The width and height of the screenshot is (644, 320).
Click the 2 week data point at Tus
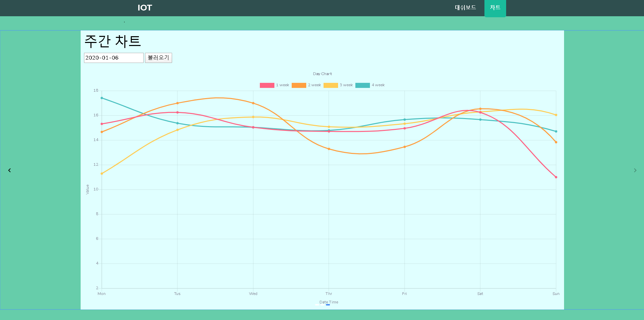click(177, 103)
